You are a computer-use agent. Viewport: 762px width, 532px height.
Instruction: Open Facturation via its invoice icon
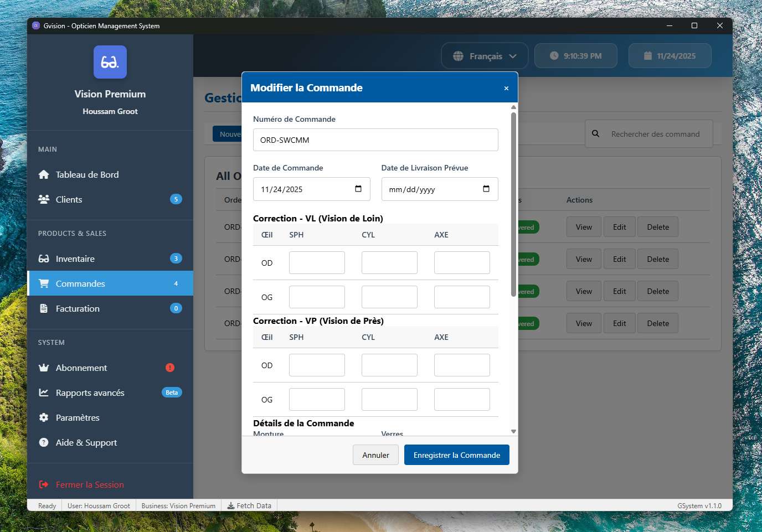tap(44, 308)
